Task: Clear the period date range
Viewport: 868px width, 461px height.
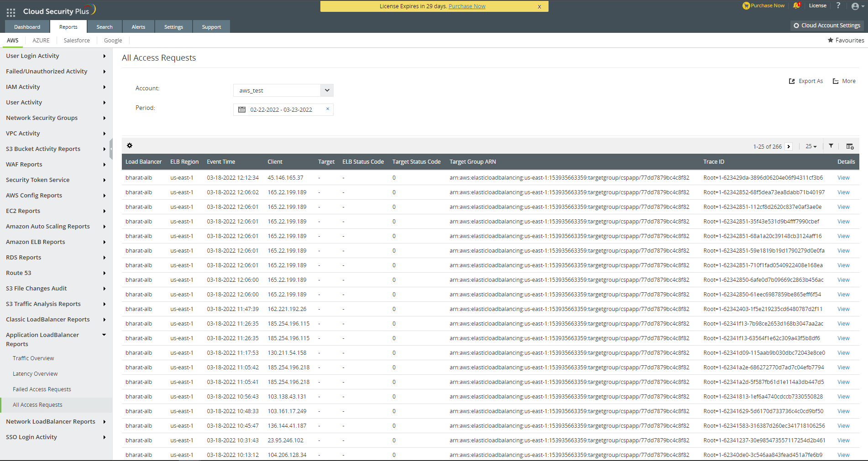Action: [328, 109]
